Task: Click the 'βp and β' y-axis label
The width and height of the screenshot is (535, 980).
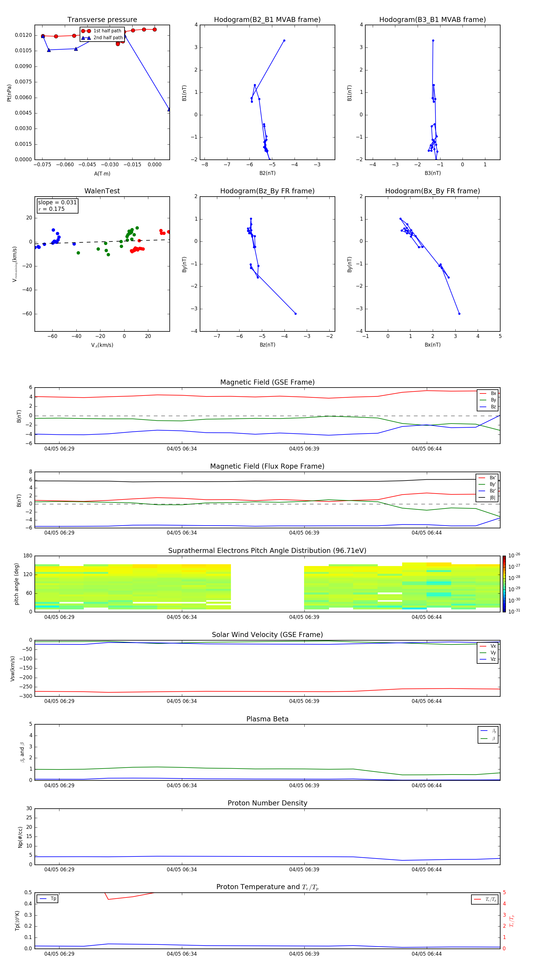Action: (22, 752)
